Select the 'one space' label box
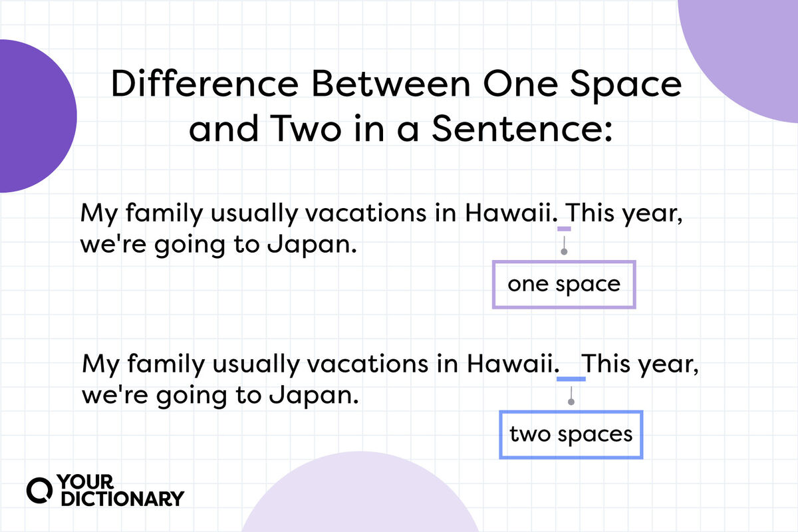Screen dimensions: 798x532 tap(564, 285)
